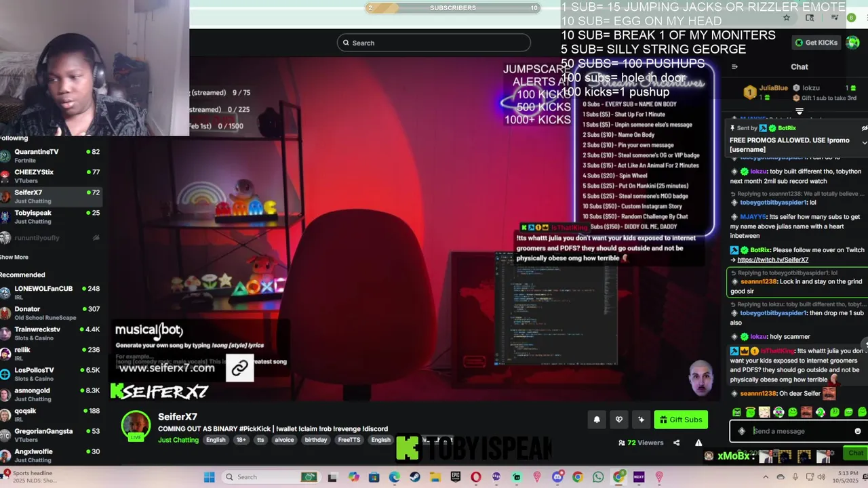Select Tobyispeak in Following list

pyautogui.click(x=51, y=216)
